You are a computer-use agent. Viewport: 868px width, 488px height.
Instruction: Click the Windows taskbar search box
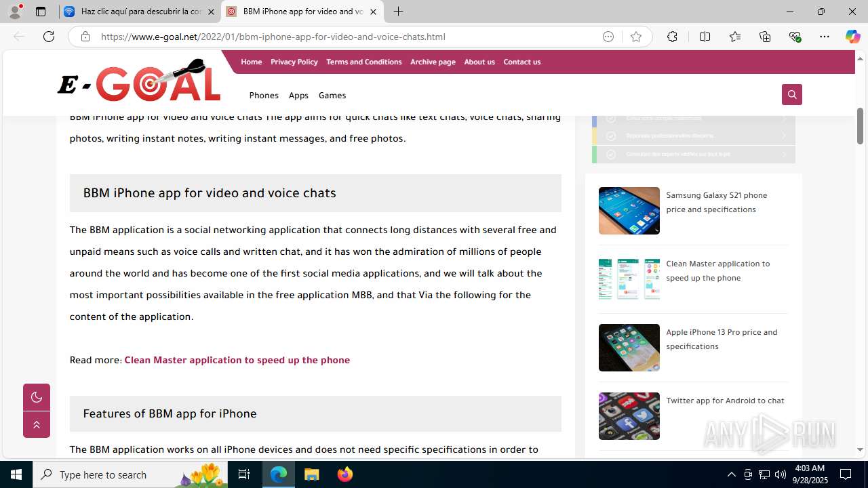pos(130,474)
